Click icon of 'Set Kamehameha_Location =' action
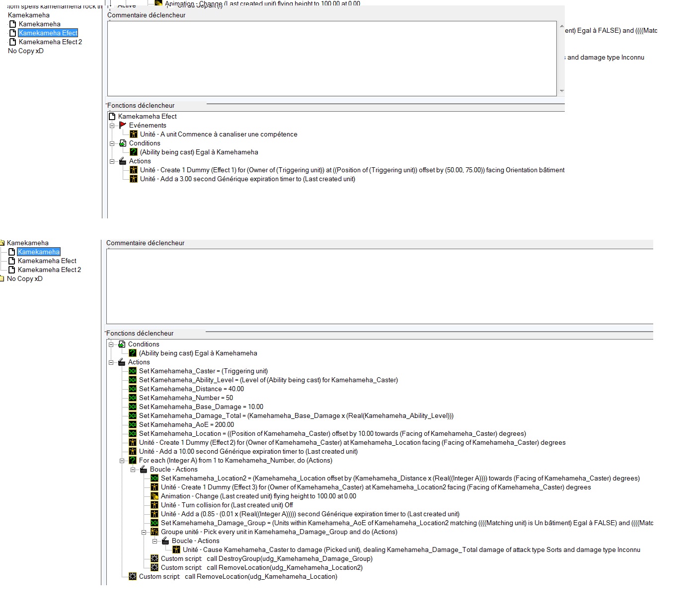 133,433
